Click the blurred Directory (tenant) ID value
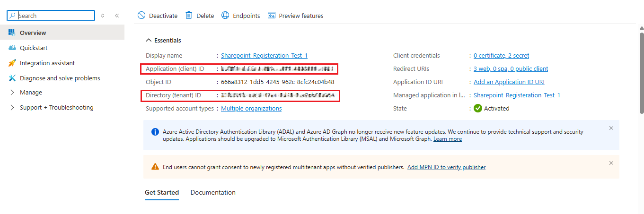The width and height of the screenshot is (644, 214). point(278,95)
